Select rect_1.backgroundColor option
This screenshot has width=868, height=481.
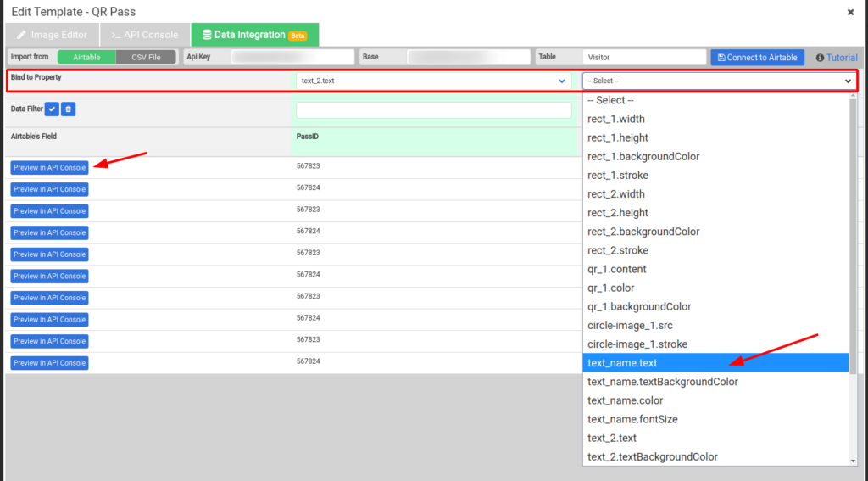pos(715,157)
